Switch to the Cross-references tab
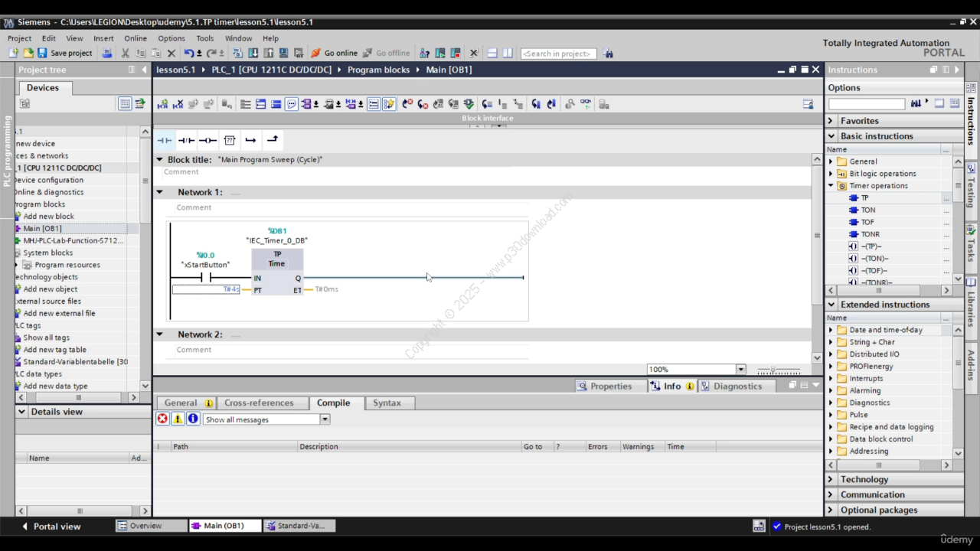 tap(259, 403)
